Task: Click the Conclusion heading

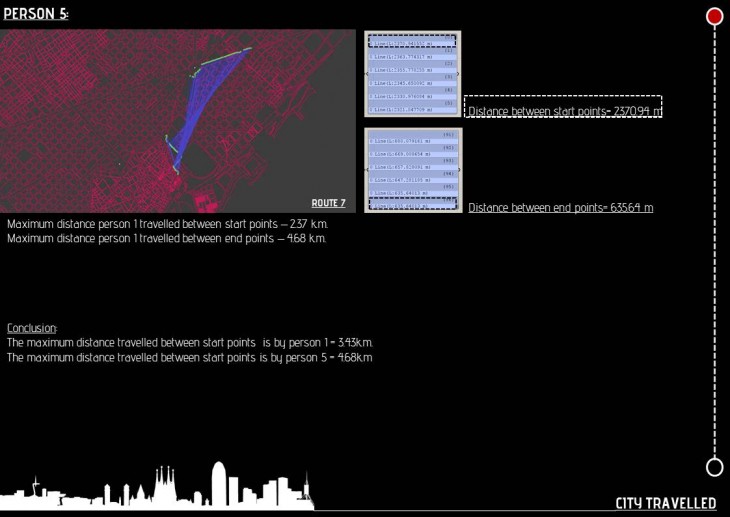Action: point(32,328)
